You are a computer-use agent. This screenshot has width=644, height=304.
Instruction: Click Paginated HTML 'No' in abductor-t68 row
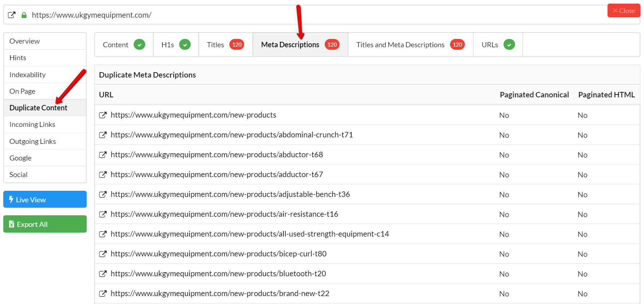[582, 155]
